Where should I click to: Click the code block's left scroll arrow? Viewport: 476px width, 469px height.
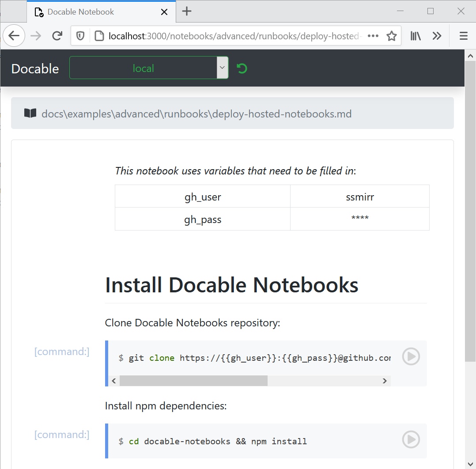click(x=114, y=381)
